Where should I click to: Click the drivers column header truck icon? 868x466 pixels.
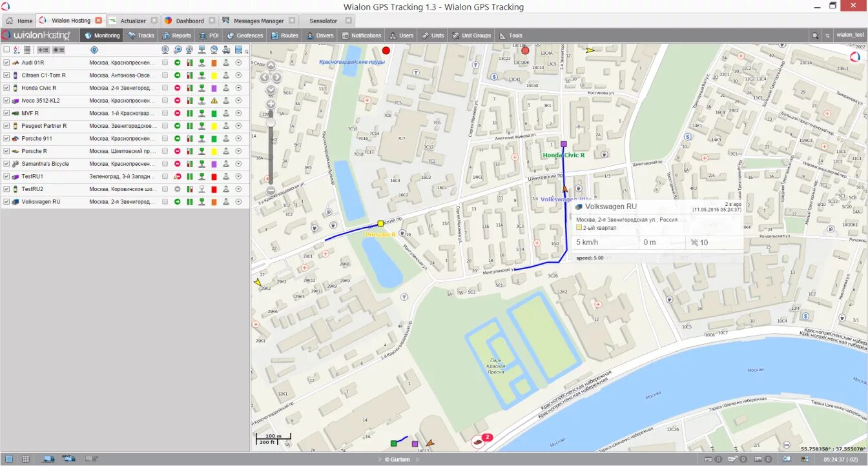point(226,50)
